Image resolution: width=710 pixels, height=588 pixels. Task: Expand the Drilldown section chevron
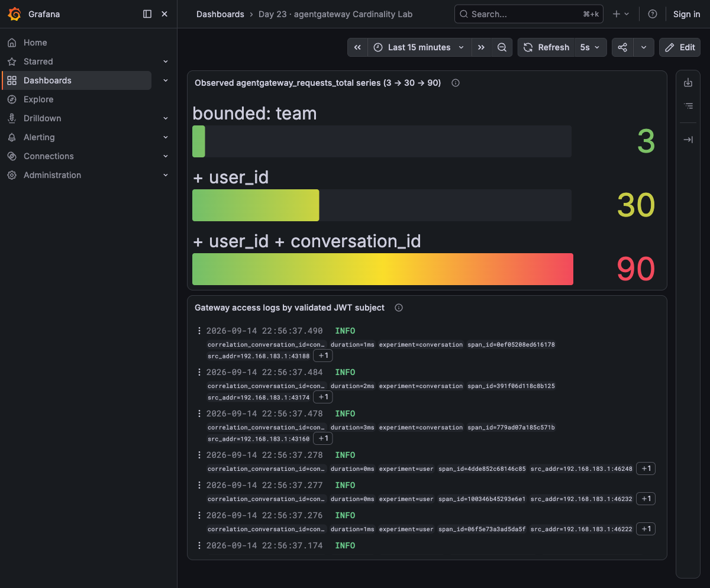coord(166,118)
